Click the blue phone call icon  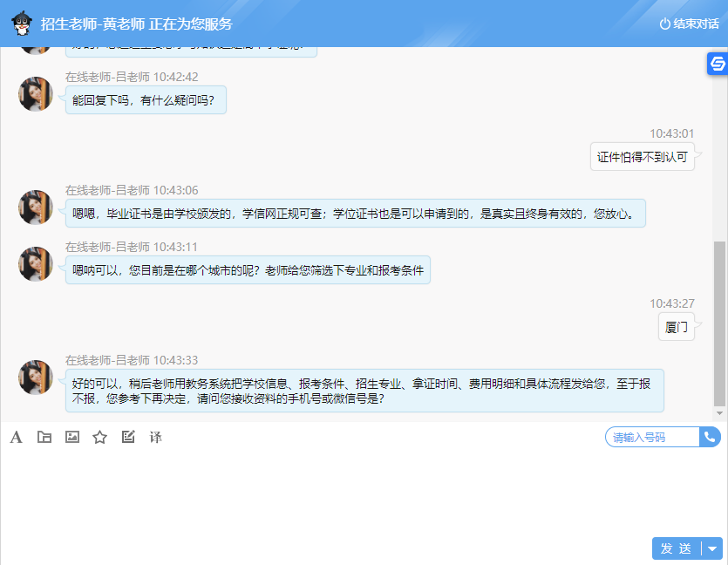(x=712, y=436)
